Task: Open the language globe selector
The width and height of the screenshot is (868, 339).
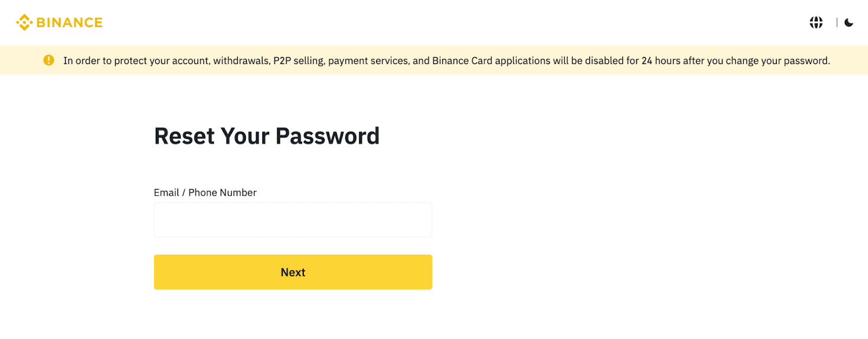Action: [816, 22]
